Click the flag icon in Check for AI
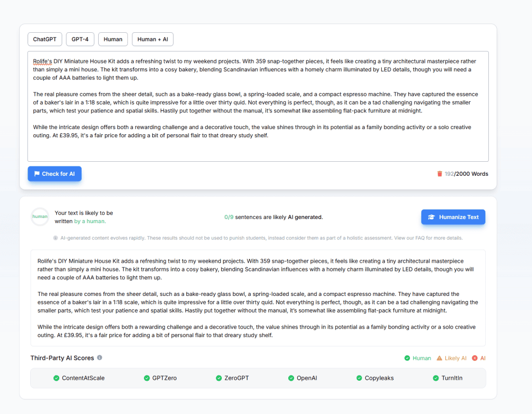 coord(37,174)
